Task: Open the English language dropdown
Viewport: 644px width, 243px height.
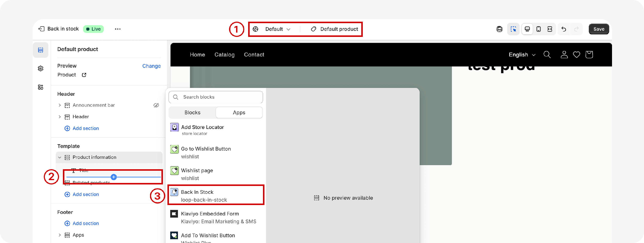Action: click(x=522, y=55)
